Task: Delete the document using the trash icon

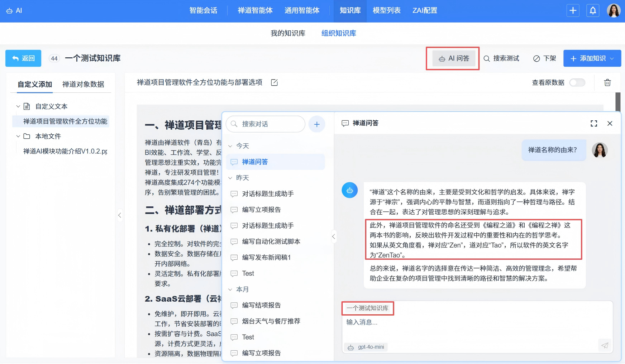Action: 607,82
